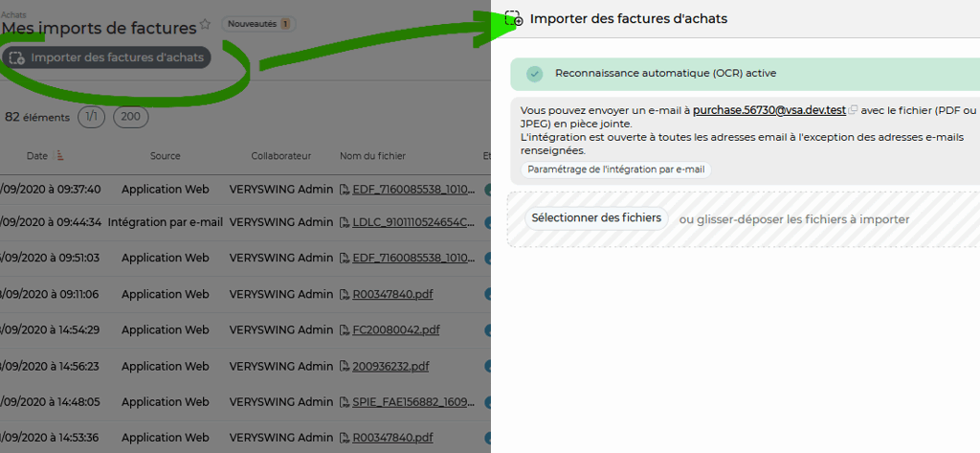The image size is (980, 453).
Task: Click the copy icon after purchase.56730@vsa.dev.test
Action: (x=853, y=111)
